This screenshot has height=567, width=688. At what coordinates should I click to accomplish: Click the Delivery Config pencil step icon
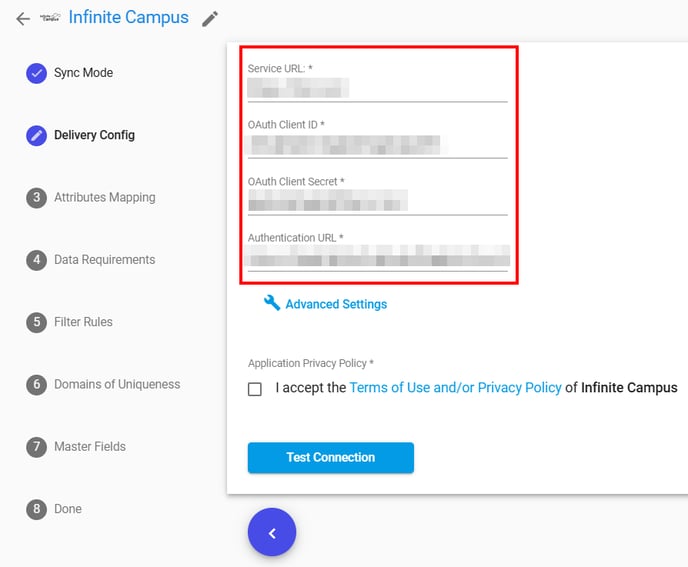[x=36, y=135]
